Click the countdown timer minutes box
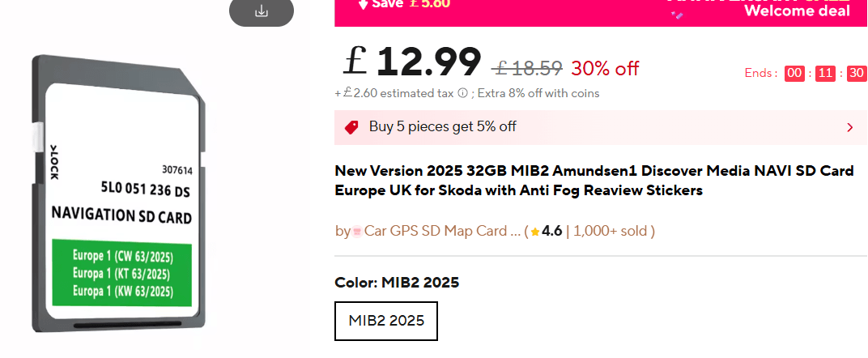The height and width of the screenshot is (358, 868). coord(825,73)
